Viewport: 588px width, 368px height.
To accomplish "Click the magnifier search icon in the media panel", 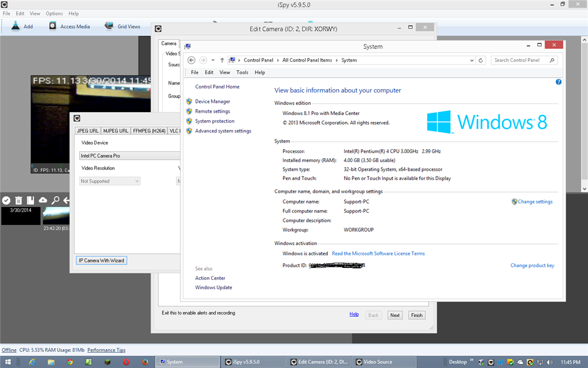I will 56,200.
